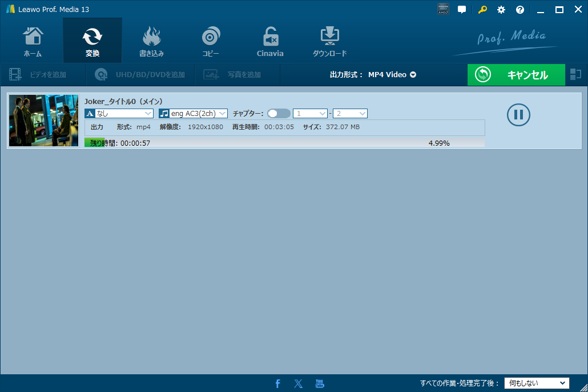Pause the Joker conversion task
Image resolution: width=588 pixels, height=392 pixels.
tap(518, 114)
